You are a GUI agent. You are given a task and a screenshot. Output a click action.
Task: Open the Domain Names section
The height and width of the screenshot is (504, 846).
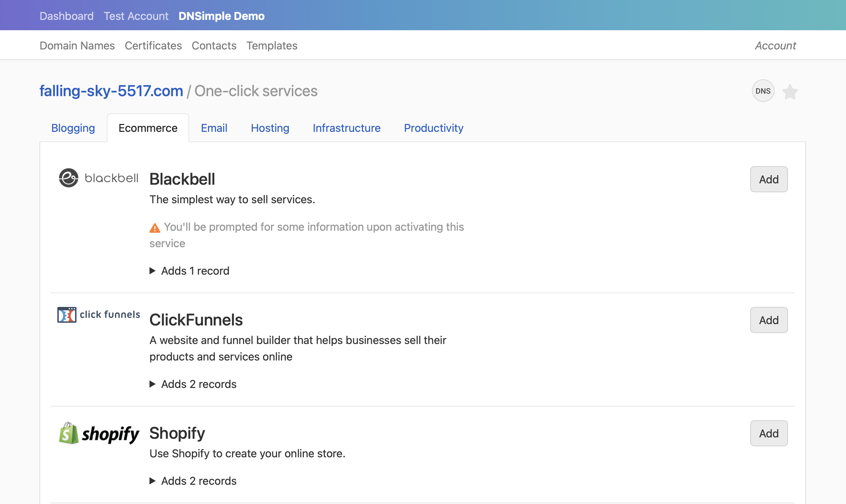pos(77,45)
